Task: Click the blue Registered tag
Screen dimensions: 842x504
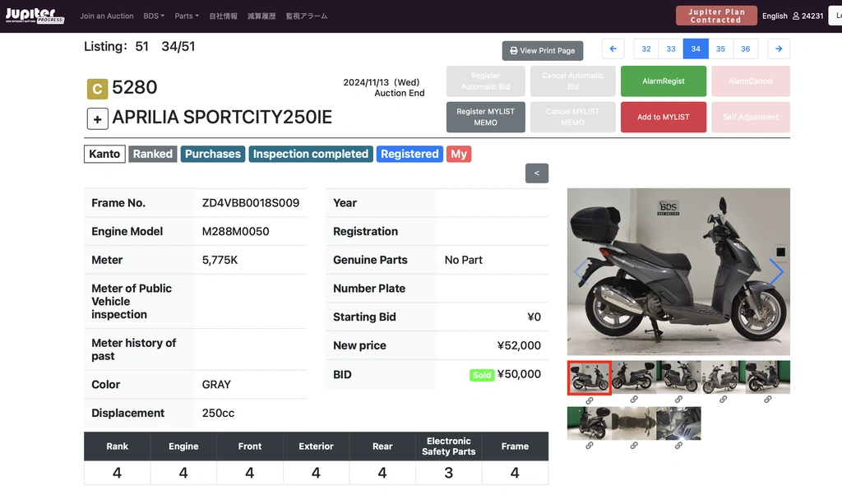Action: 409,154
